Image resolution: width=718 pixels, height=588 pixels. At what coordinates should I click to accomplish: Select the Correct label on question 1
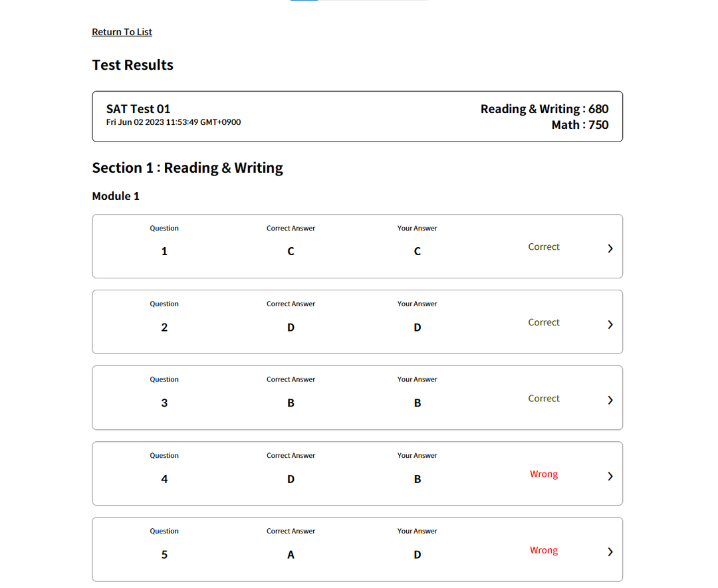[x=543, y=246]
